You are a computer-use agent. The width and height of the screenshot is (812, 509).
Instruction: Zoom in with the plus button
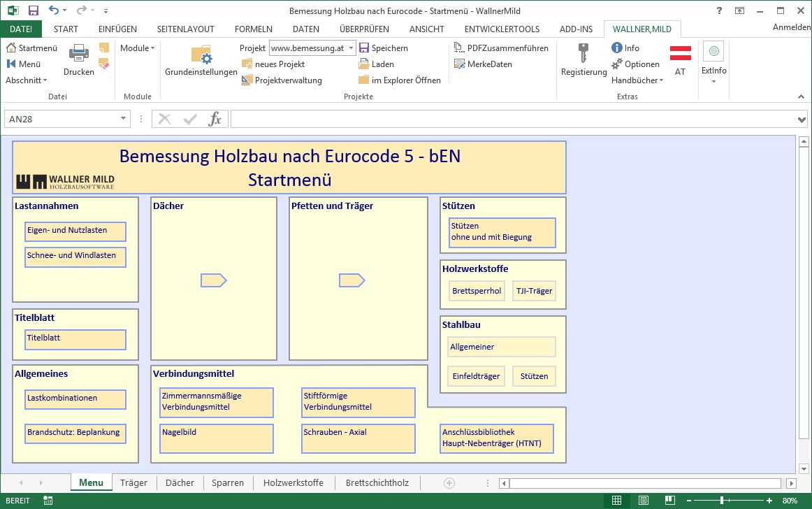point(769,501)
